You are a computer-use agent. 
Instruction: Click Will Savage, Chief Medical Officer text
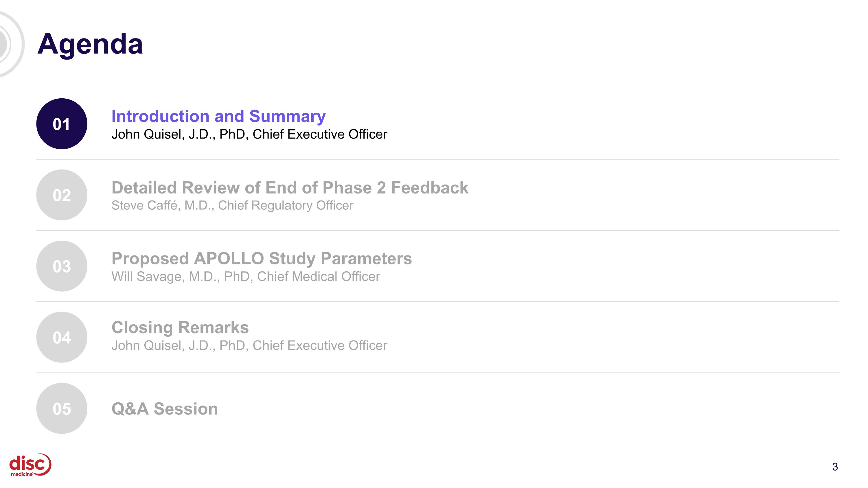click(x=246, y=277)
